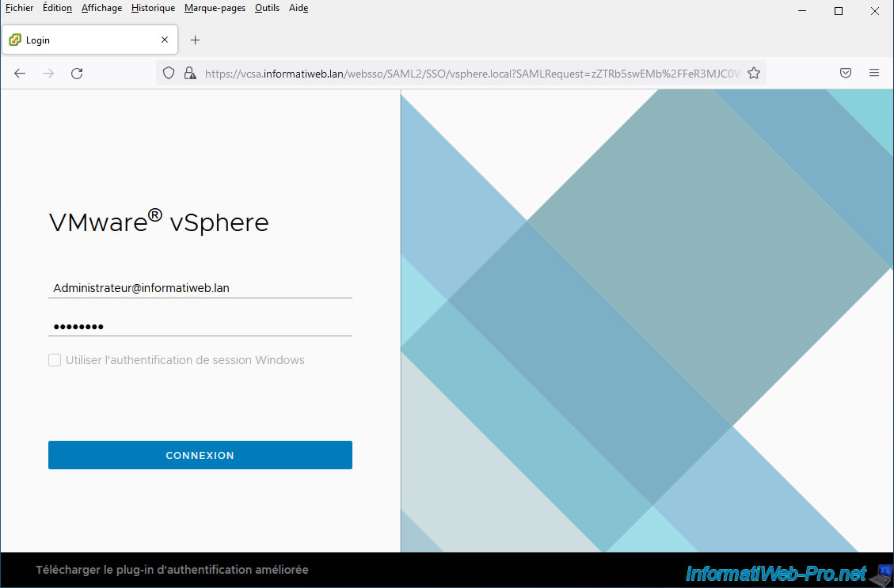
Task: Click the forward navigation arrow
Action: pos(48,74)
